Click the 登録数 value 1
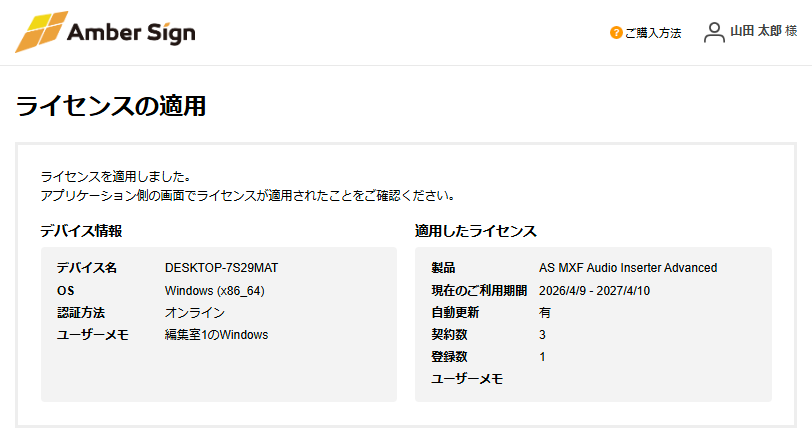 (542, 357)
